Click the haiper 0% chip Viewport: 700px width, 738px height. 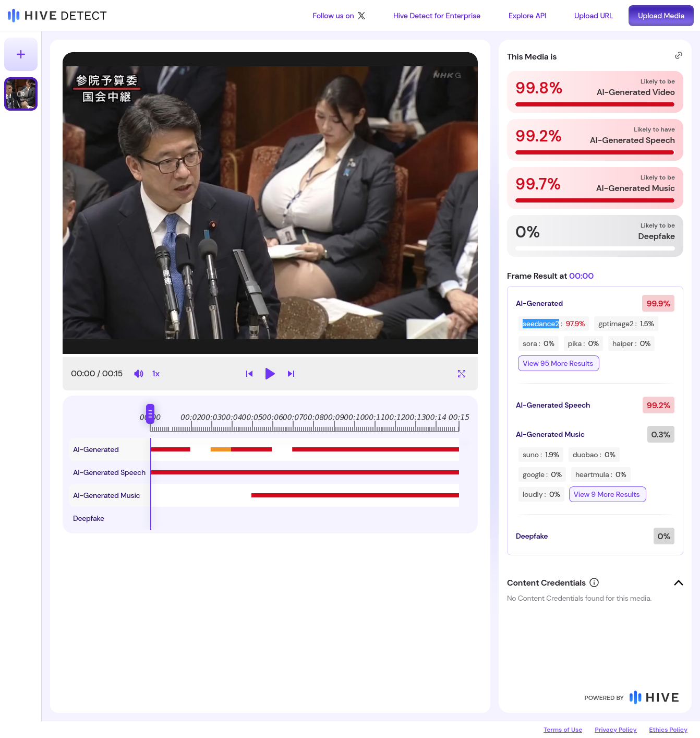[x=631, y=343]
